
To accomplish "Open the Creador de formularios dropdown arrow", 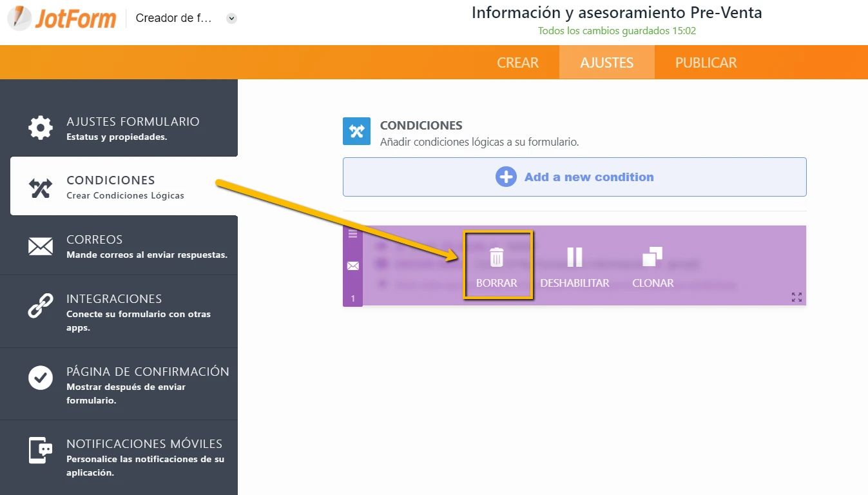I will [x=232, y=19].
